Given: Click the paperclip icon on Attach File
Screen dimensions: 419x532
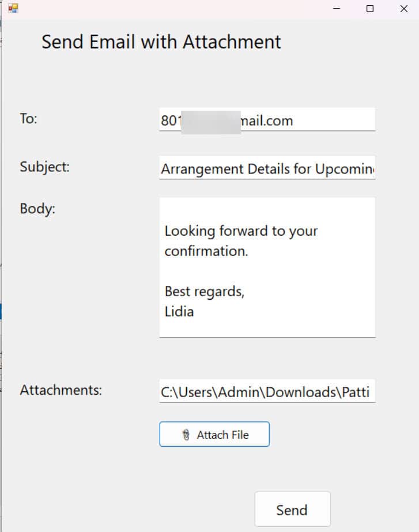Looking at the screenshot, I should pos(186,435).
